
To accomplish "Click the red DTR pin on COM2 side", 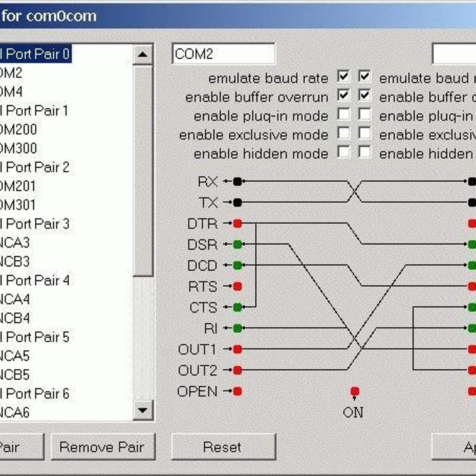I will point(237,223).
